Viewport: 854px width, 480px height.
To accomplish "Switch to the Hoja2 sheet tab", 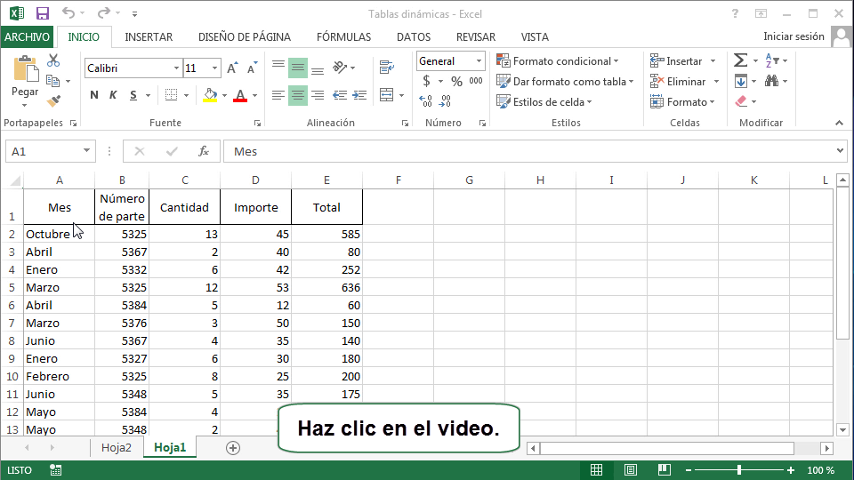I will tap(116, 447).
